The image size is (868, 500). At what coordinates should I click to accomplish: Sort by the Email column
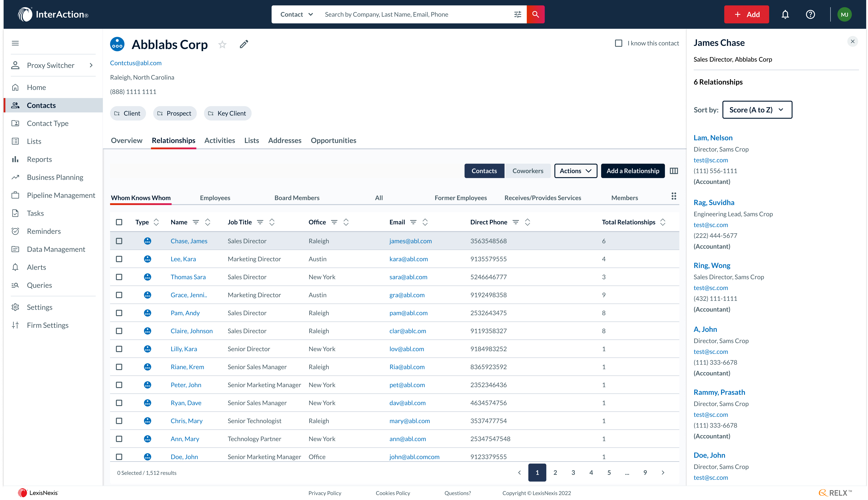coord(425,222)
